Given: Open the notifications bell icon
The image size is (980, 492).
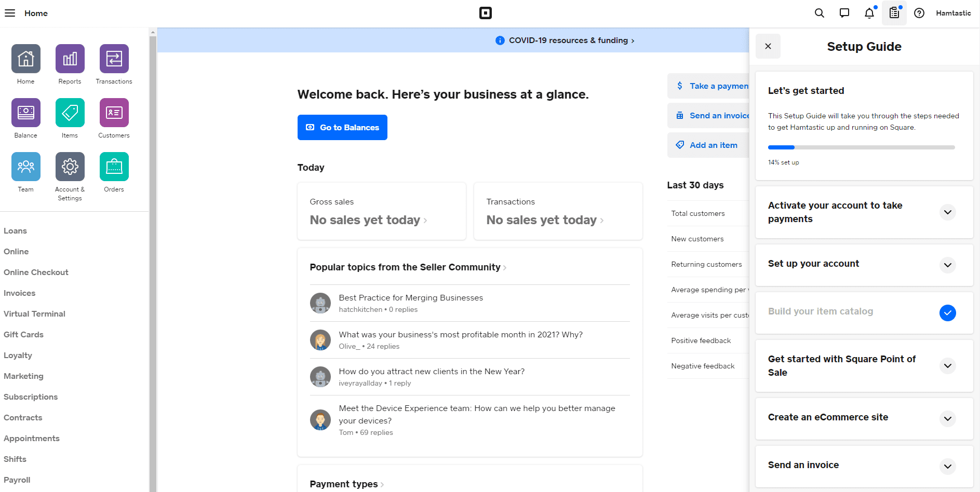Looking at the screenshot, I should (869, 13).
